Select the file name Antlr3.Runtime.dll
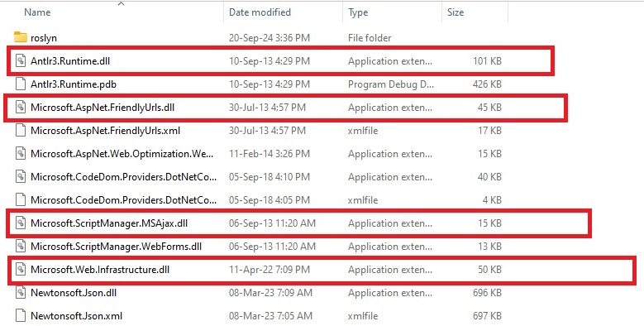This screenshot has width=644, height=326. click(x=70, y=61)
